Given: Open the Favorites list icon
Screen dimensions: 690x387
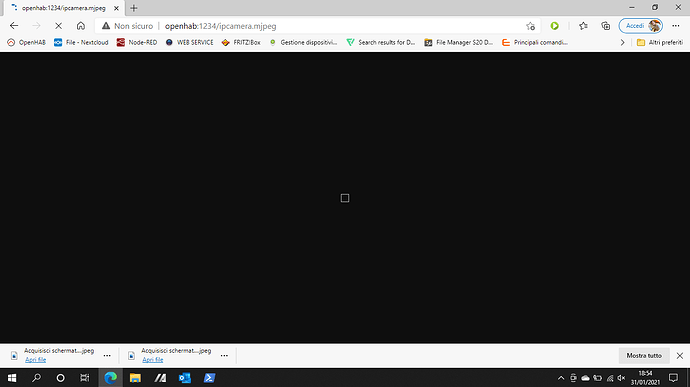Looking at the screenshot, I should pos(584,26).
